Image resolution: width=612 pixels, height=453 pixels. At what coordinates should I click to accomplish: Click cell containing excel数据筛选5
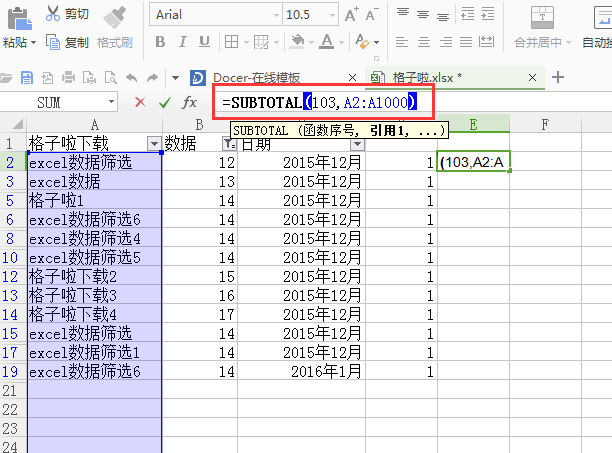94,258
